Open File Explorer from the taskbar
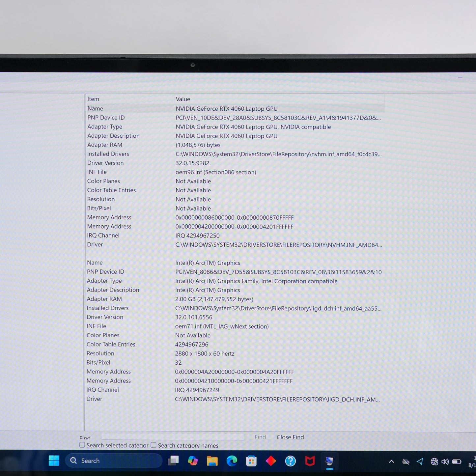Viewport: 476px width, 476px height. pyautogui.click(x=212, y=461)
